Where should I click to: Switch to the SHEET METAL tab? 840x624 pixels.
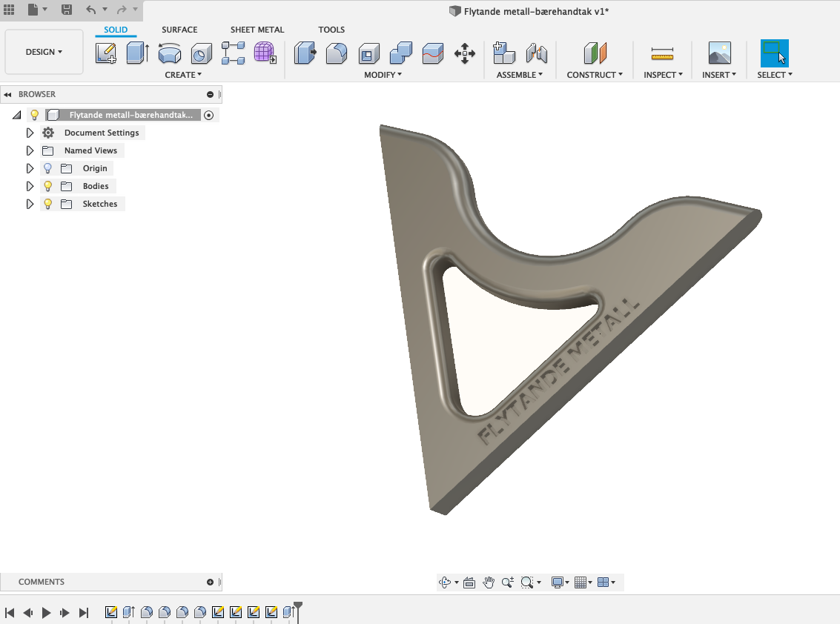click(257, 30)
